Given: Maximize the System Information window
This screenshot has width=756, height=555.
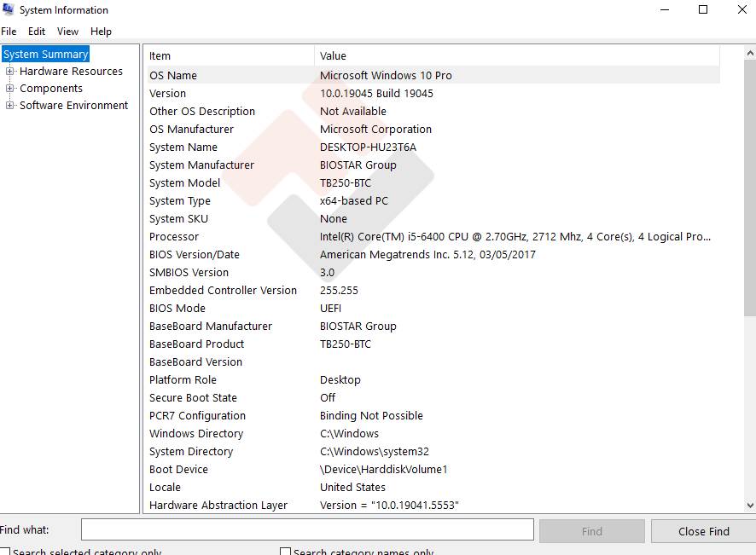Looking at the screenshot, I should (x=703, y=10).
